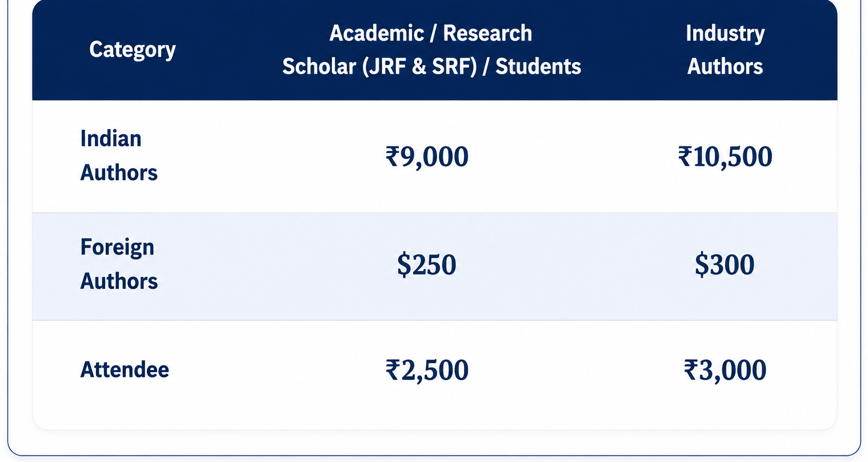Click the word Authors under Indian

(x=119, y=173)
